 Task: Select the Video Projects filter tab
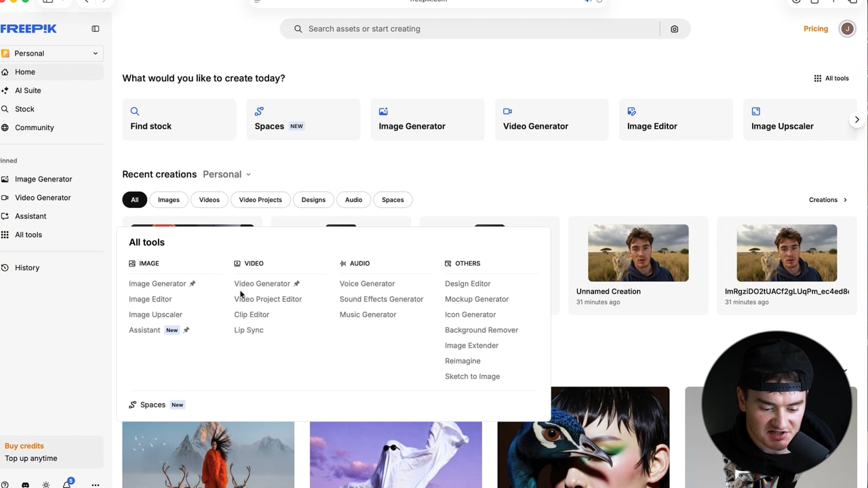tap(260, 200)
